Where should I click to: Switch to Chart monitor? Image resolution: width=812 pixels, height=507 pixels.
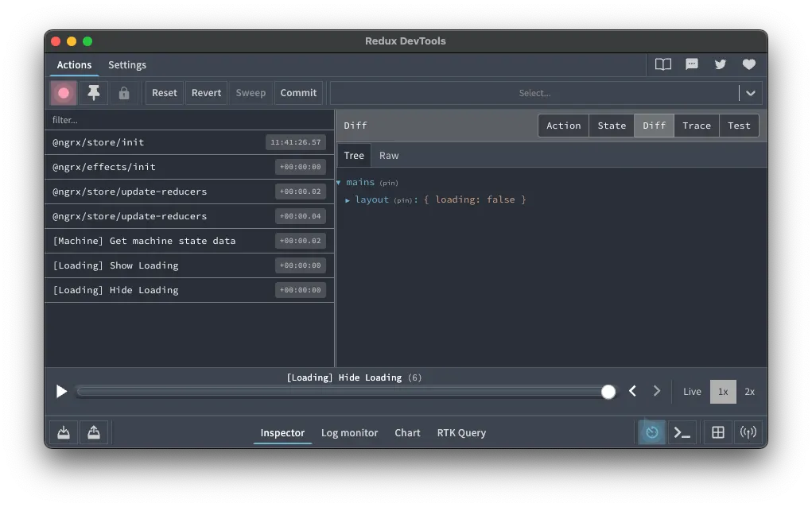pos(407,433)
